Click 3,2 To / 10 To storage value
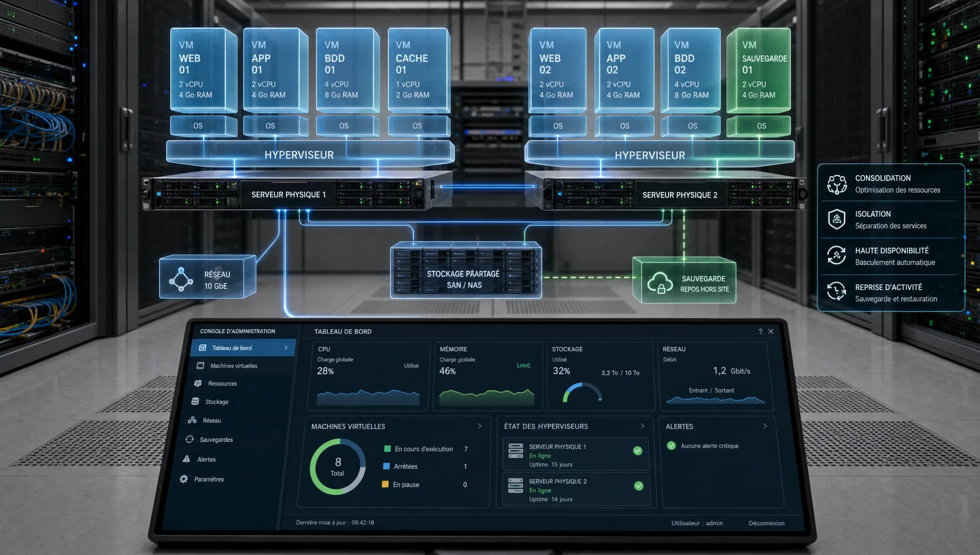 click(620, 373)
